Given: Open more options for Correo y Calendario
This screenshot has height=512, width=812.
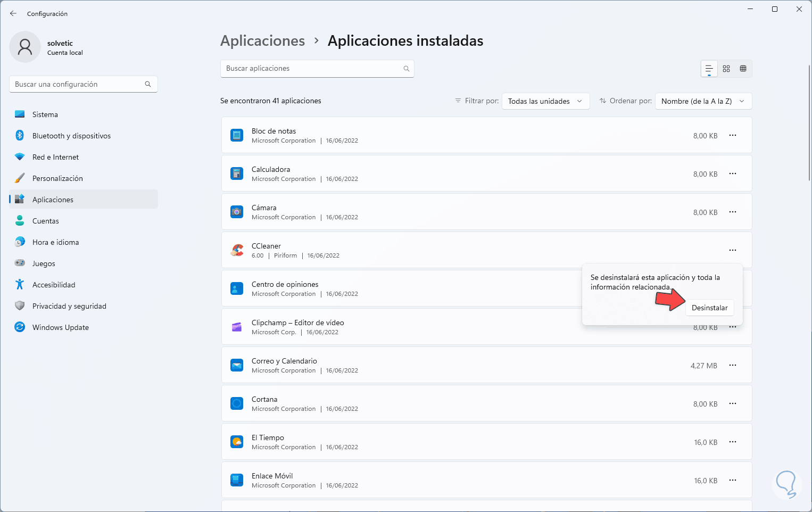Looking at the screenshot, I should pyautogui.click(x=733, y=365).
